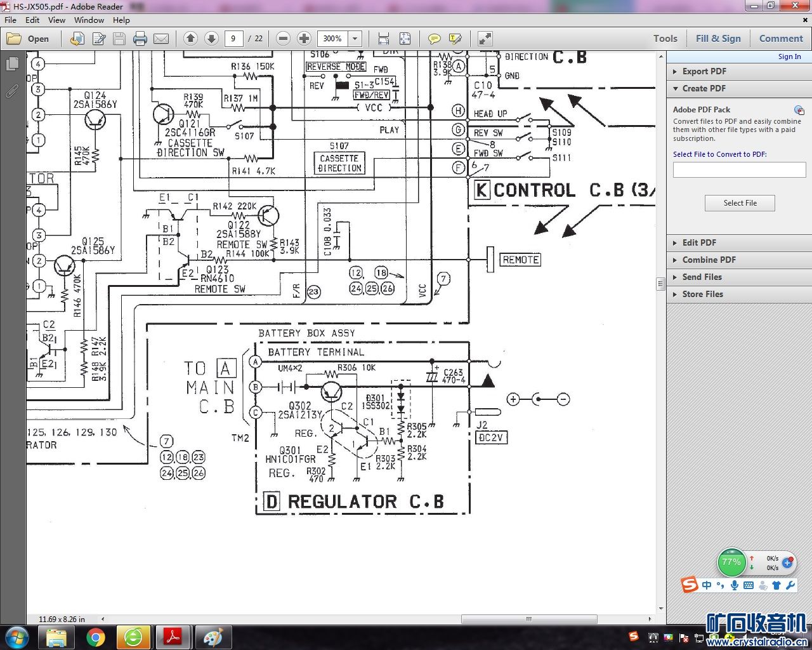Click the Select File to Convert input box

739,169
